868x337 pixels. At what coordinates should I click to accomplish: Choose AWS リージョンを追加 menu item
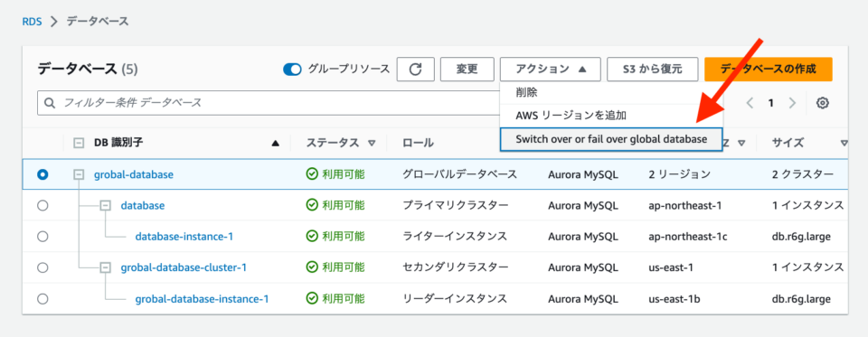point(611,116)
